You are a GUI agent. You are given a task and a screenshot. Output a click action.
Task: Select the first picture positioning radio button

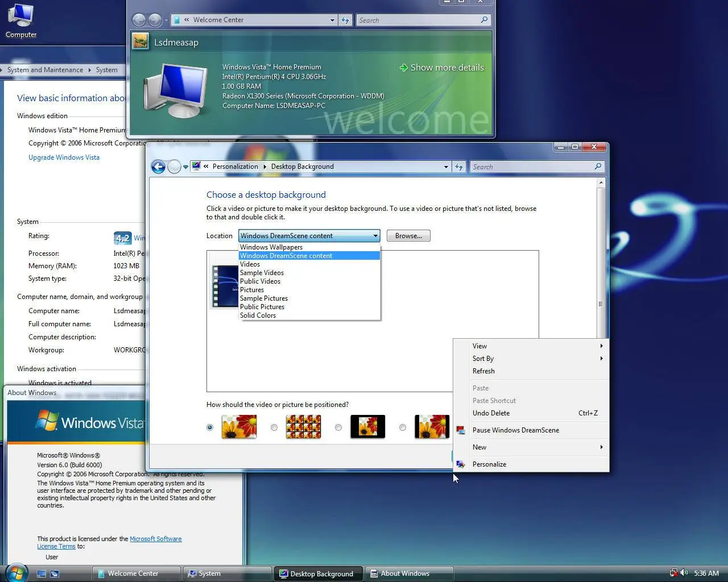(210, 427)
